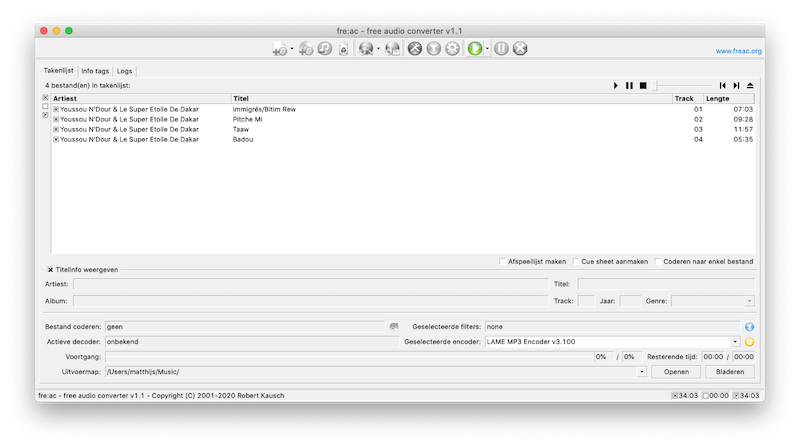Viewport: 800px width, 448px height.
Task: Open the Logs tab
Action: pos(124,71)
